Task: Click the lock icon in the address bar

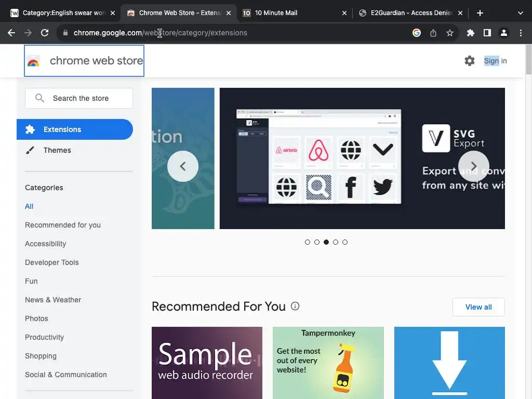Action: 65,33
